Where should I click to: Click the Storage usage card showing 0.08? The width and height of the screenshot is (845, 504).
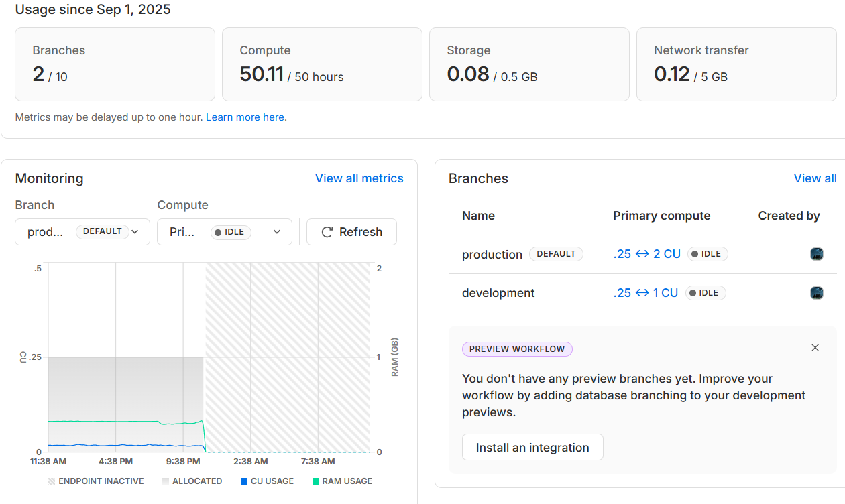click(x=529, y=64)
